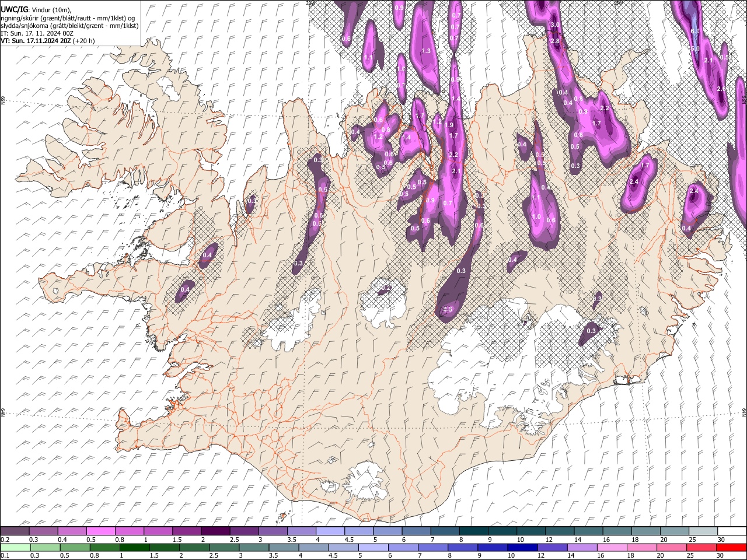Click the 'slydda/snjókoma' legend description line
The height and width of the screenshot is (560, 747).
click(69, 26)
